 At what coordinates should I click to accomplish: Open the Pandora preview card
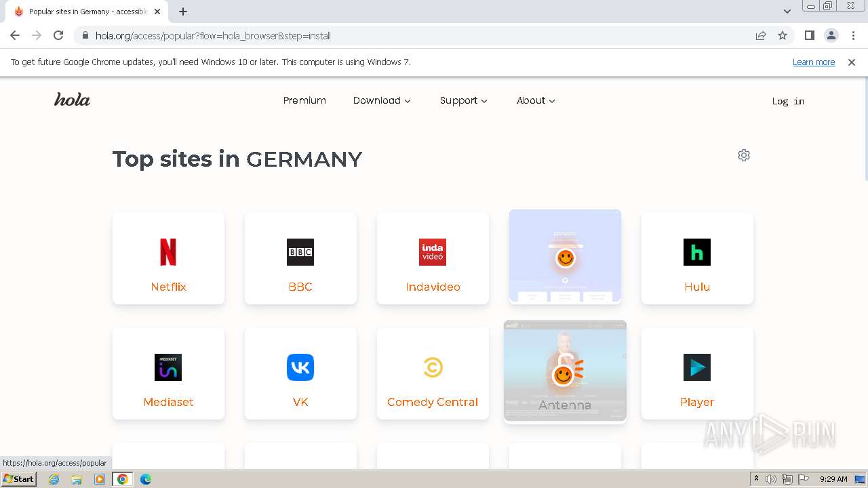[x=565, y=256]
